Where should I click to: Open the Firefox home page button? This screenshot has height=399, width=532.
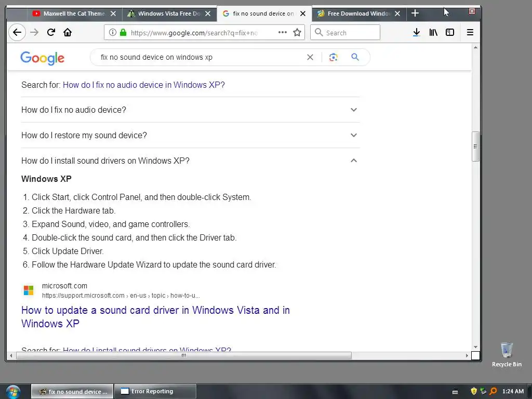click(68, 32)
